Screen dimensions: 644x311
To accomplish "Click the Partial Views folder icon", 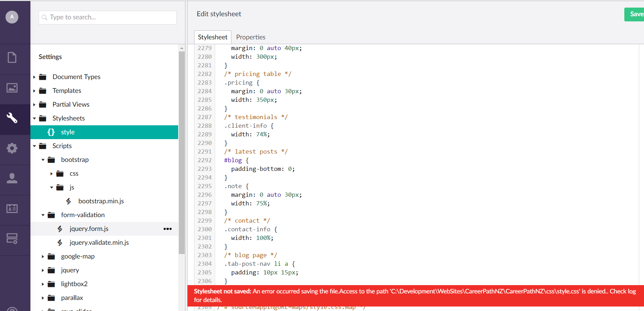I will (43, 105).
